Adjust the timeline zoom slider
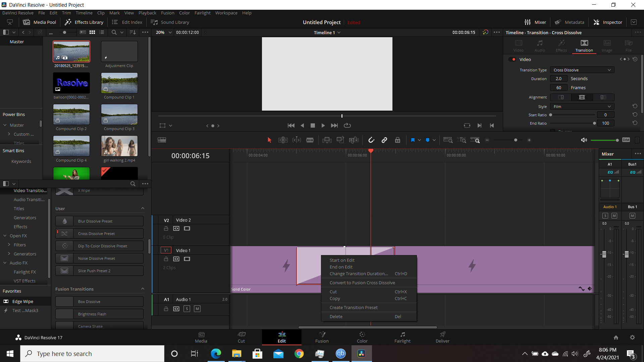The image size is (644, 362). click(x=516, y=140)
